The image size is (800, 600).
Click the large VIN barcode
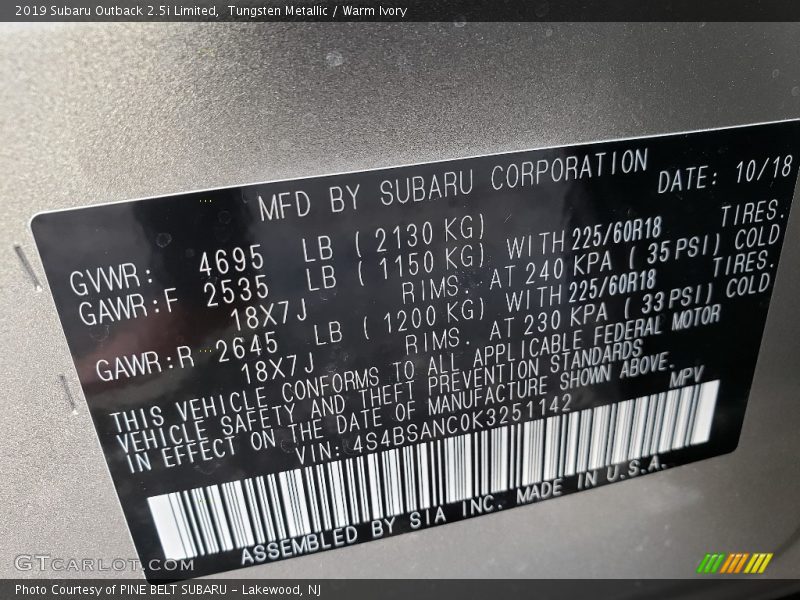click(434, 469)
